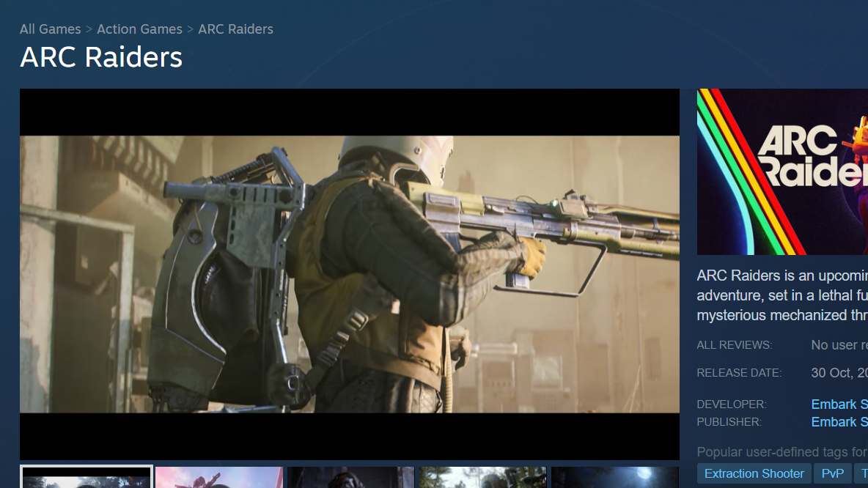Click the game description paragraph

click(782, 295)
